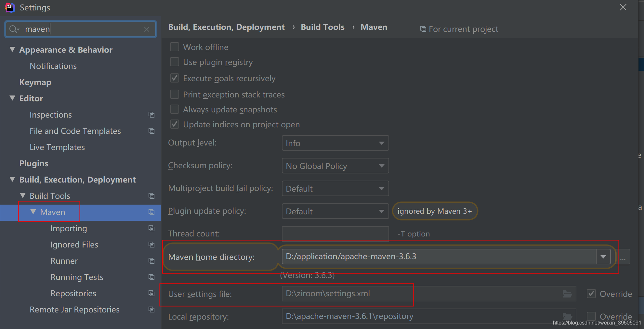Open Maven home directory dropdown arrow

coord(603,257)
